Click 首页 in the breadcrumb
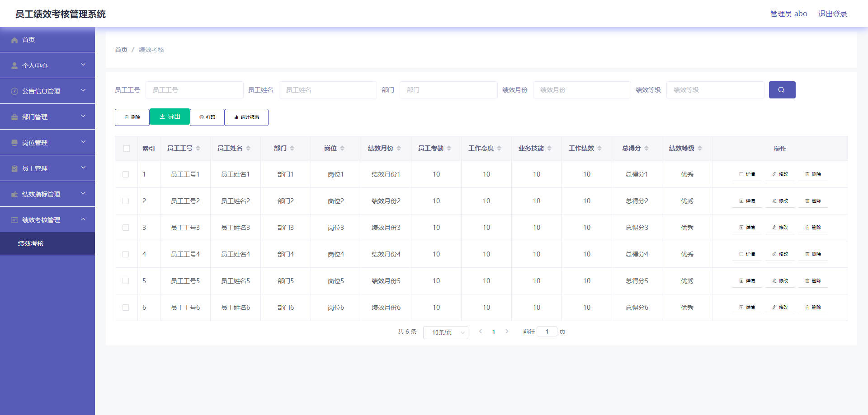Viewport: 868px width, 415px height. tap(121, 50)
